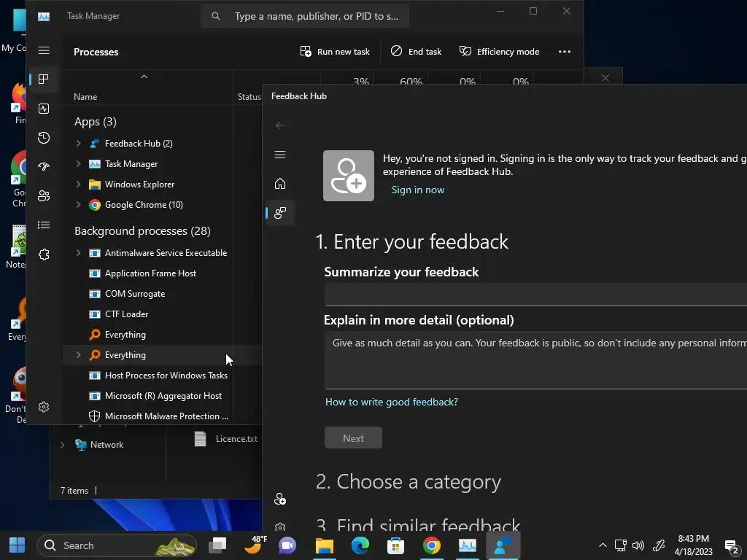Screen dimensions: 747x560
Task: Sort processes by the Name column header
Action: click(85, 97)
